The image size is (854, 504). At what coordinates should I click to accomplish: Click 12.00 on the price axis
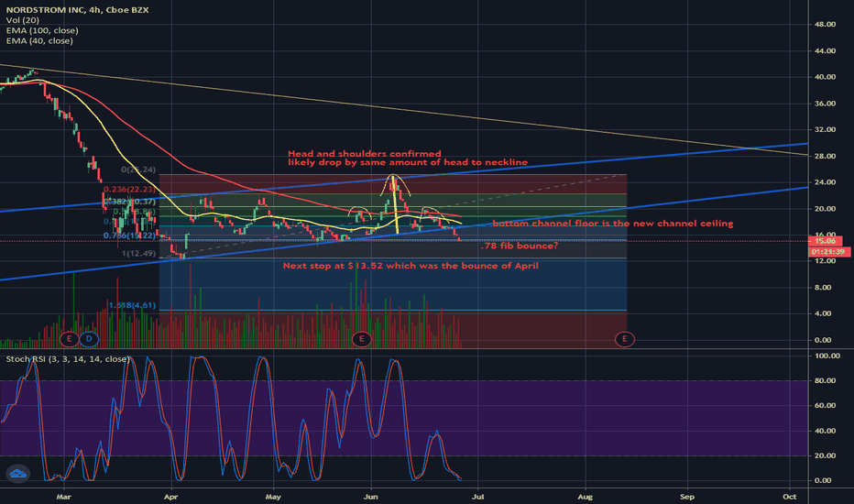click(825, 261)
